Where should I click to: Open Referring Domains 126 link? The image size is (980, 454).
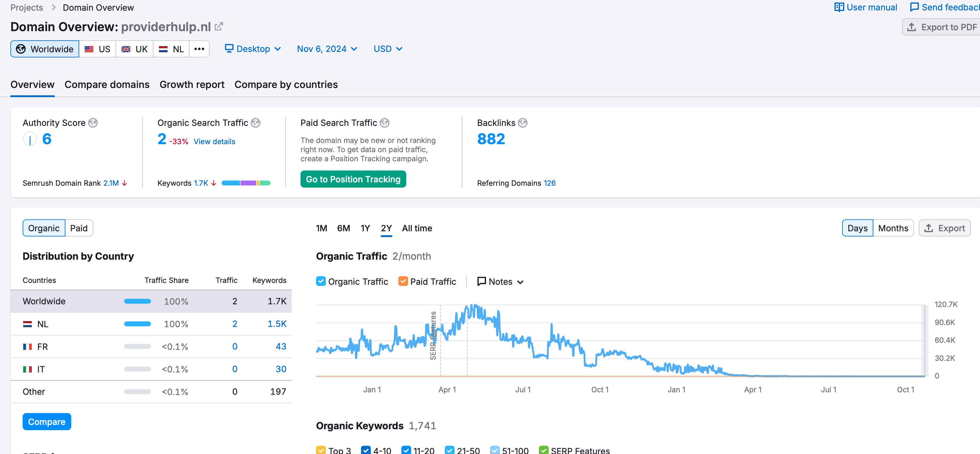pos(550,183)
